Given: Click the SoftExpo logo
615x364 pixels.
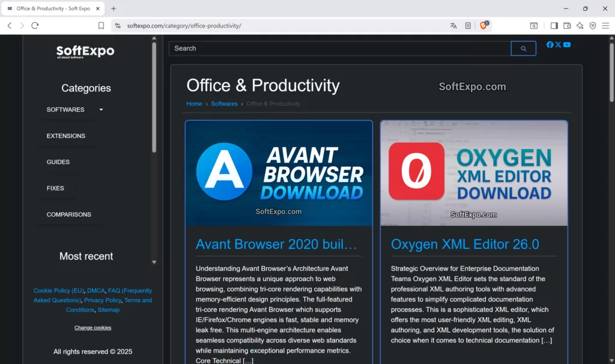Looking at the screenshot, I should (85, 52).
